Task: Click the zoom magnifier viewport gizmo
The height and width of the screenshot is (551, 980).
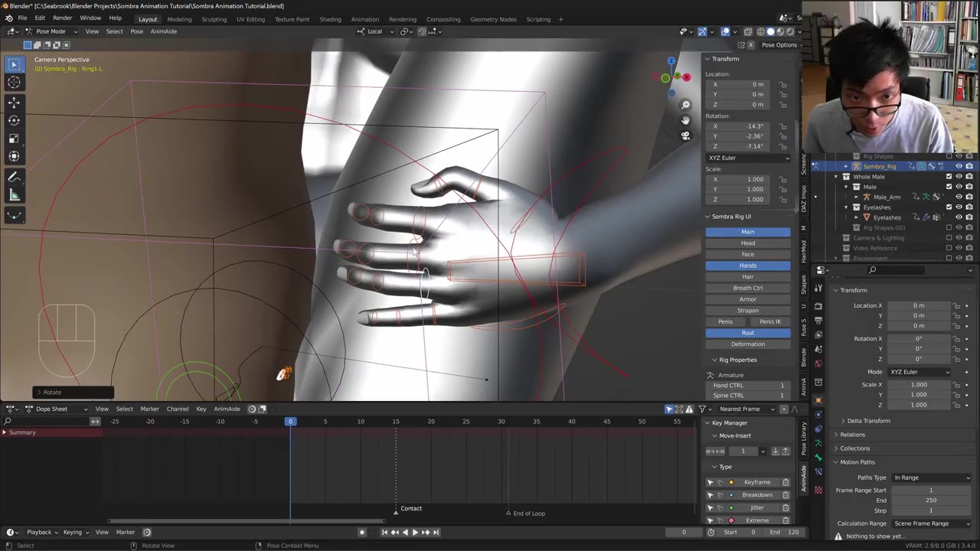Action: 685,105
